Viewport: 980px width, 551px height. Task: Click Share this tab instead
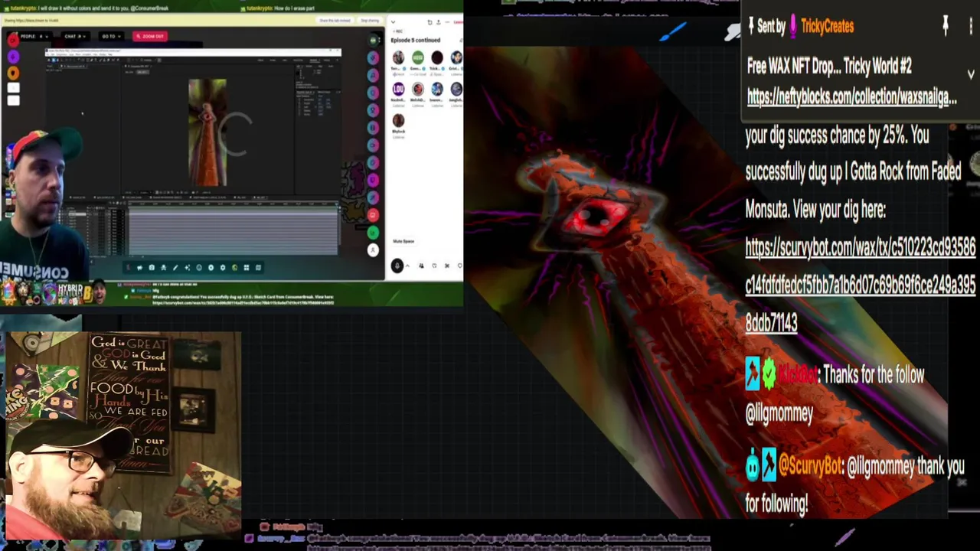point(335,21)
